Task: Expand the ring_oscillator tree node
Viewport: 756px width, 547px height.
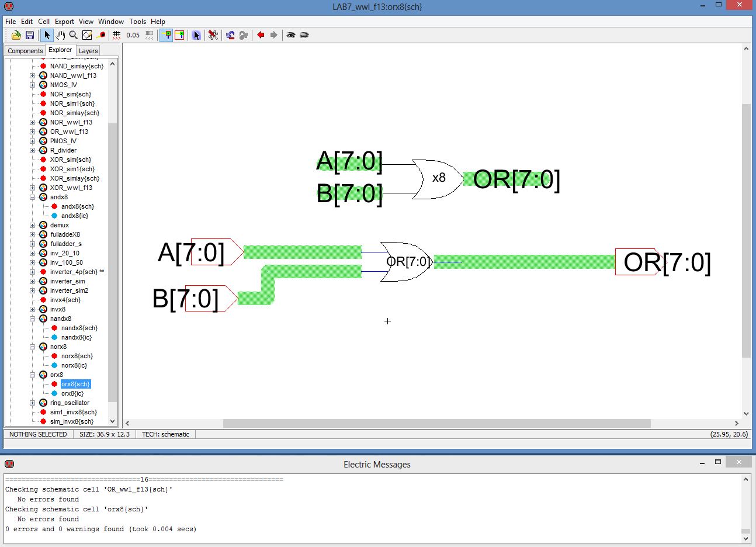Action: (x=33, y=403)
